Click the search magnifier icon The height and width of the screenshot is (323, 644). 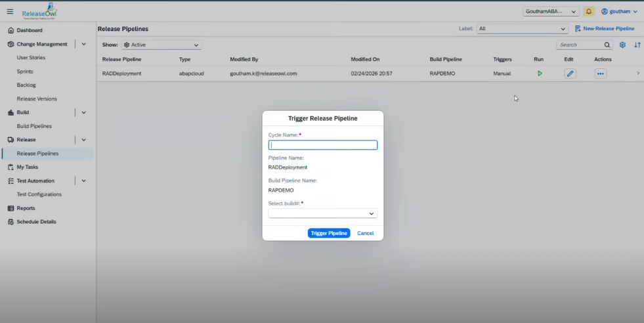(x=607, y=45)
